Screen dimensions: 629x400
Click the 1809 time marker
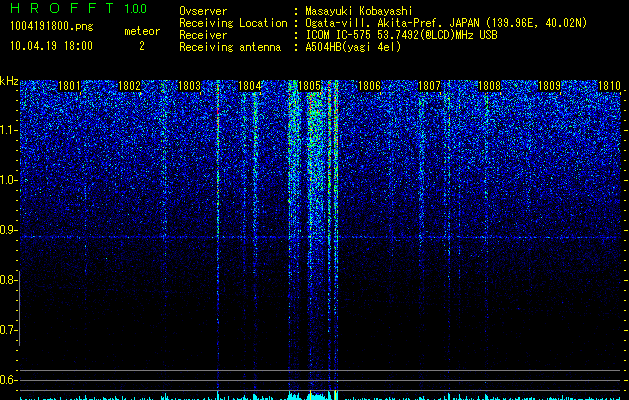point(549,86)
